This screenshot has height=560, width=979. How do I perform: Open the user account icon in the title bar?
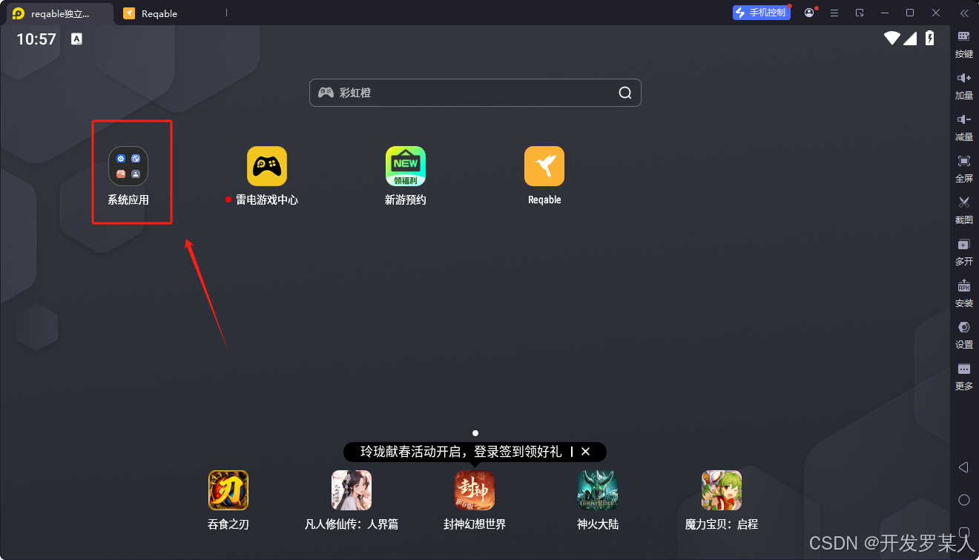pos(809,13)
